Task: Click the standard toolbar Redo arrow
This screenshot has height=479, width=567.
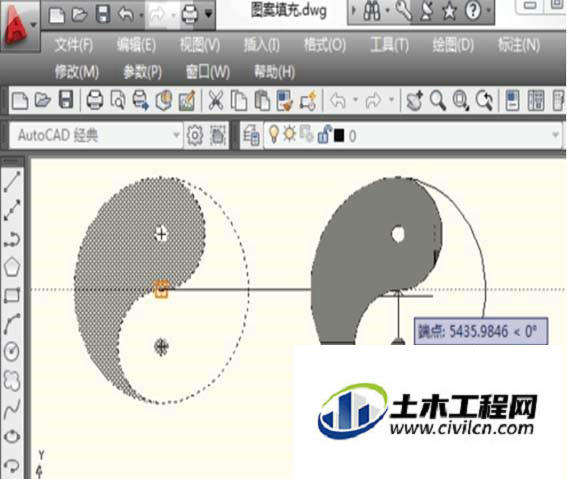Action: pyautogui.click(x=373, y=100)
